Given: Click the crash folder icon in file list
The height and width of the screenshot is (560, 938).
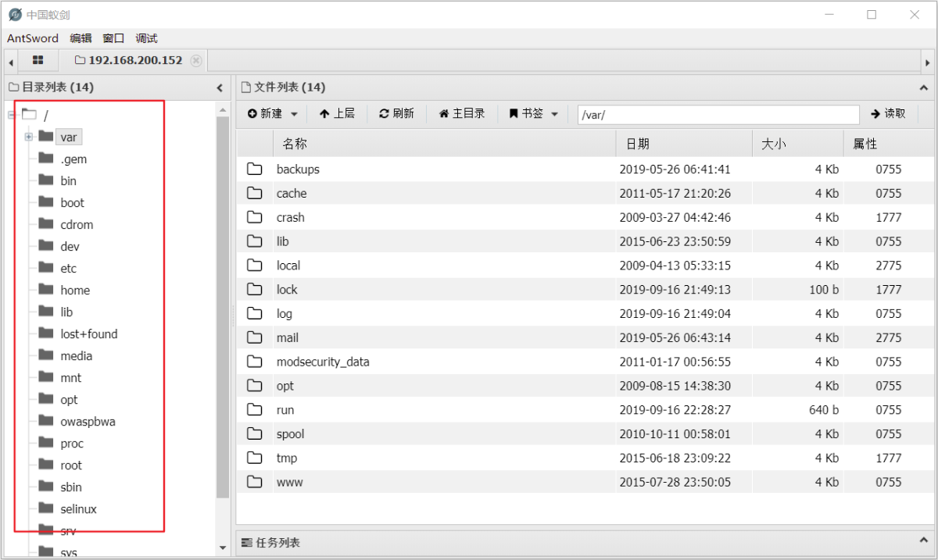Looking at the screenshot, I should point(254,217).
